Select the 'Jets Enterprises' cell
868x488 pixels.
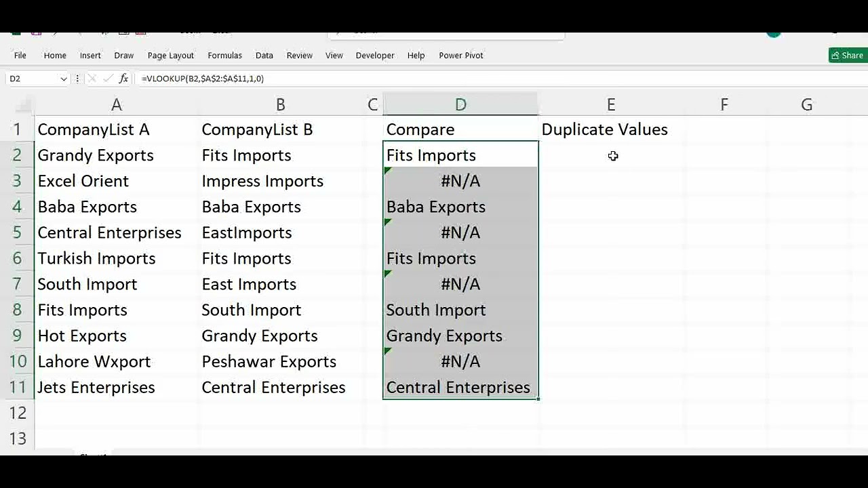click(117, 387)
